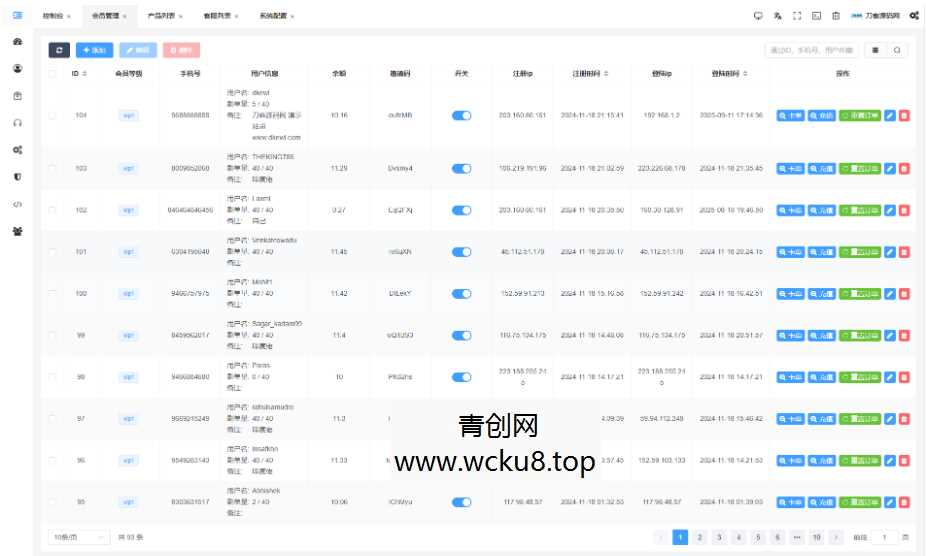926x556 pixels.
Task: Open the package box icon in the sidebar
Action: [x=17, y=96]
